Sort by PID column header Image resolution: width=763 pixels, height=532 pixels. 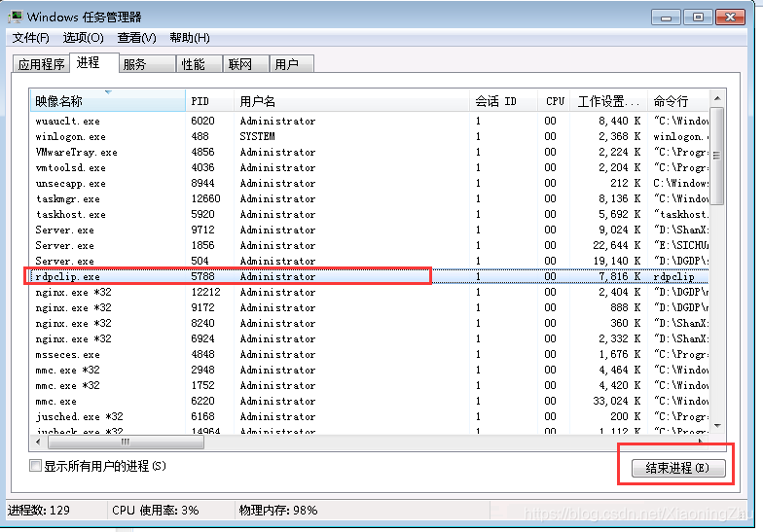tap(210, 101)
